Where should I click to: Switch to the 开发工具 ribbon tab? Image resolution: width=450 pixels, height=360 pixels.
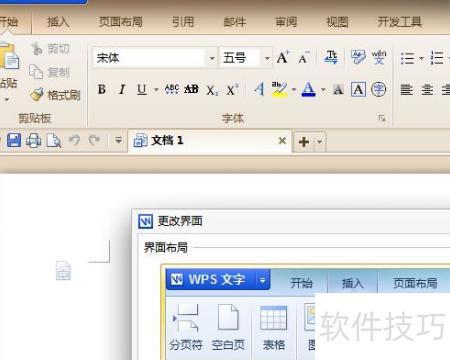[399, 22]
